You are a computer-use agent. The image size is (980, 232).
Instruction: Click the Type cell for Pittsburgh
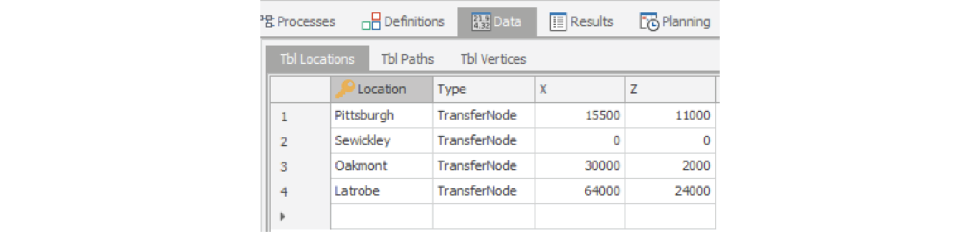483,115
